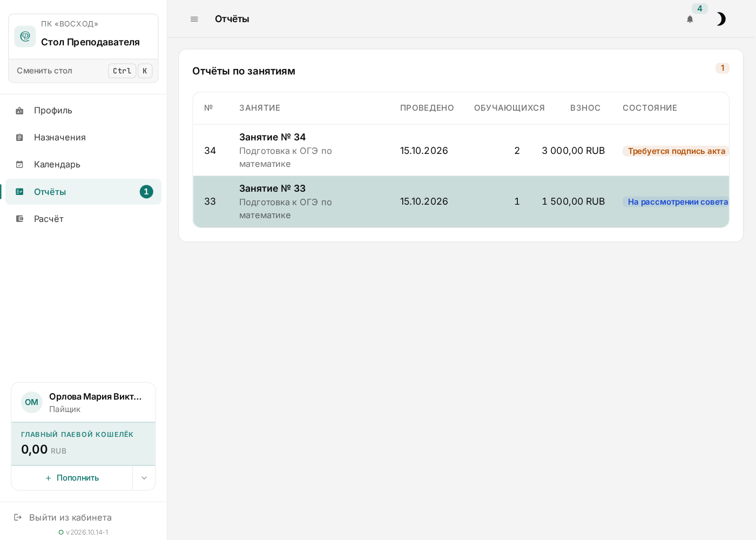Click the ГЛАВНЫЙ ПАЕВОЙ КОШЕЛЁК label
The height and width of the screenshot is (540, 756).
click(x=77, y=435)
